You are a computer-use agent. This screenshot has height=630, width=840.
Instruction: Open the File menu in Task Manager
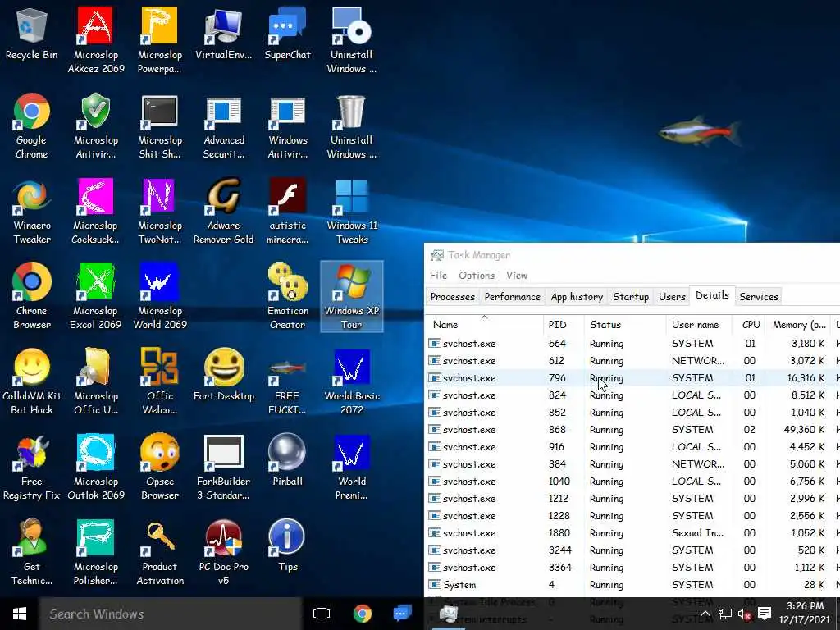pyautogui.click(x=438, y=276)
